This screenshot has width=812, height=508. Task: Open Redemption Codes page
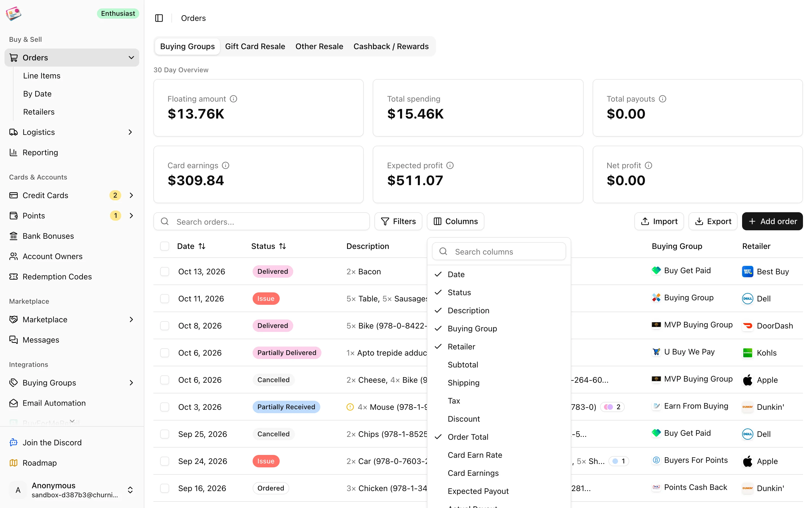tap(57, 277)
